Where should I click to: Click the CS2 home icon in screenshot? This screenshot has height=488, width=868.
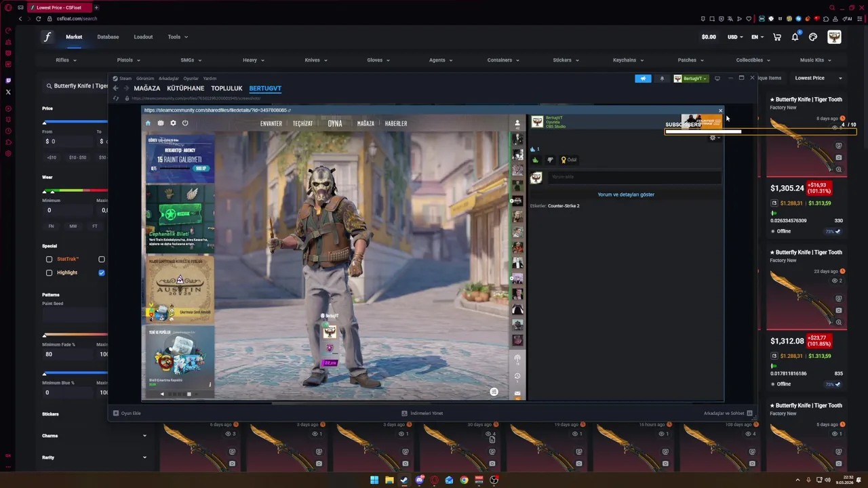coord(148,123)
